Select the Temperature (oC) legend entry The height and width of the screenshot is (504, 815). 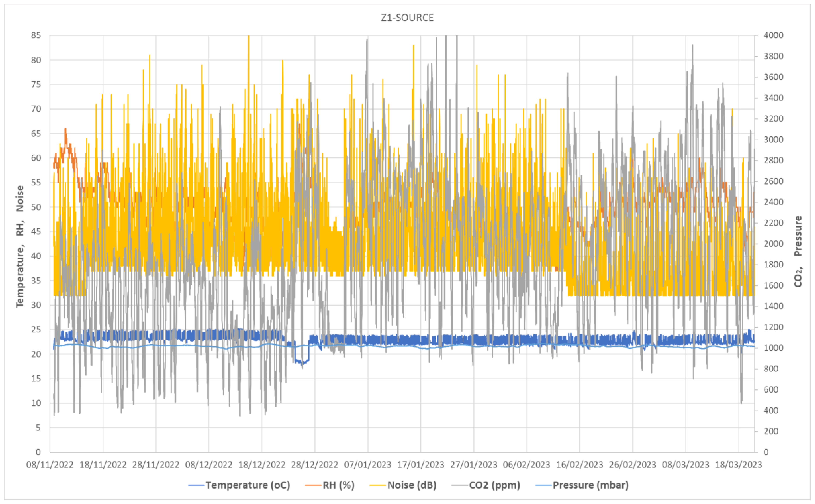point(248,485)
